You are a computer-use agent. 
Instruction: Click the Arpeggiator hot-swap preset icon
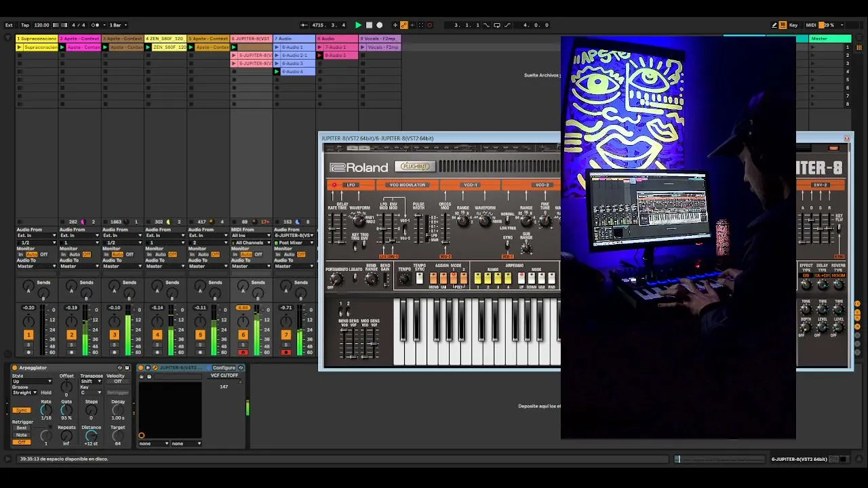tap(119, 368)
